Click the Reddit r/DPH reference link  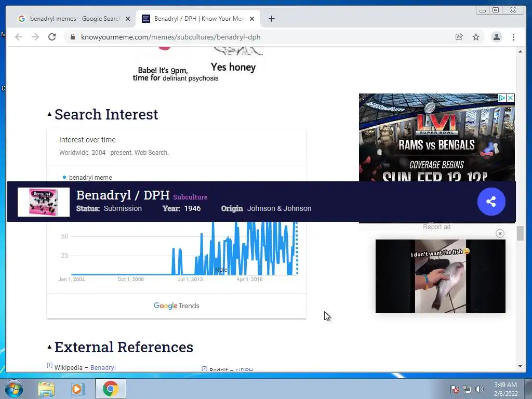tap(244, 370)
